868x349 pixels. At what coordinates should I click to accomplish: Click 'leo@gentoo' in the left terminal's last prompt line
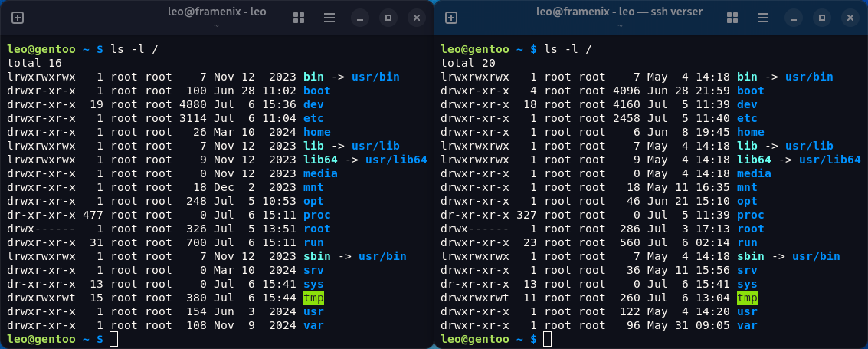pos(41,339)
